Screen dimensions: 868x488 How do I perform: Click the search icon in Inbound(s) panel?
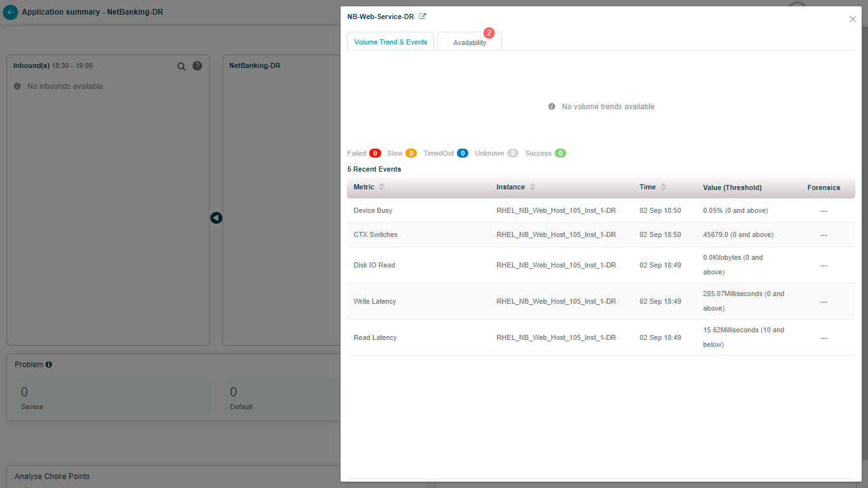(181, 66)
